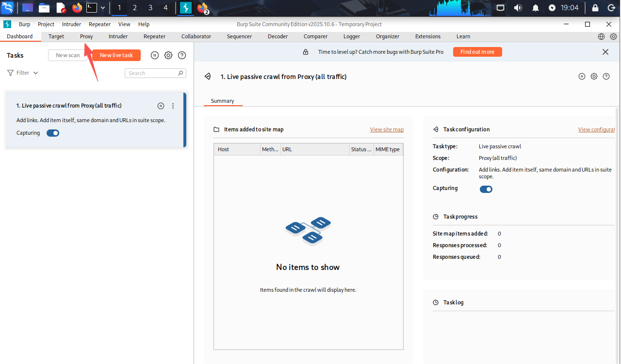Switch to workspace 2
The image size is (621, 364).
(x=135, y=8)
